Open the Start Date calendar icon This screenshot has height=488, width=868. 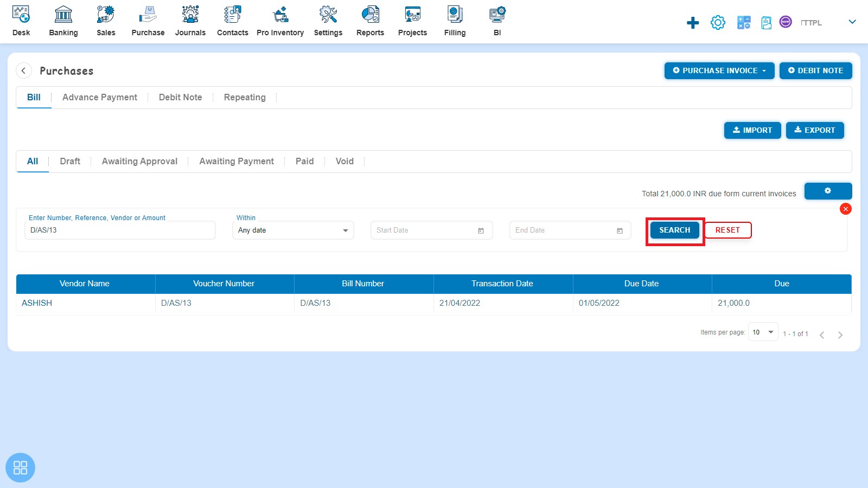pos(481,231)
